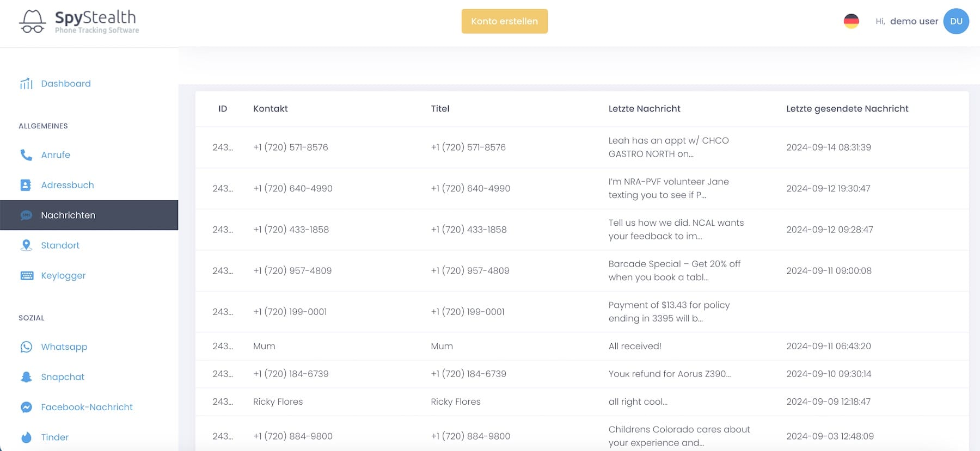Click the Adressbuch contact book icon
Image resolution: width=980 pixels, height=451 pixels.
pos(26,185)
